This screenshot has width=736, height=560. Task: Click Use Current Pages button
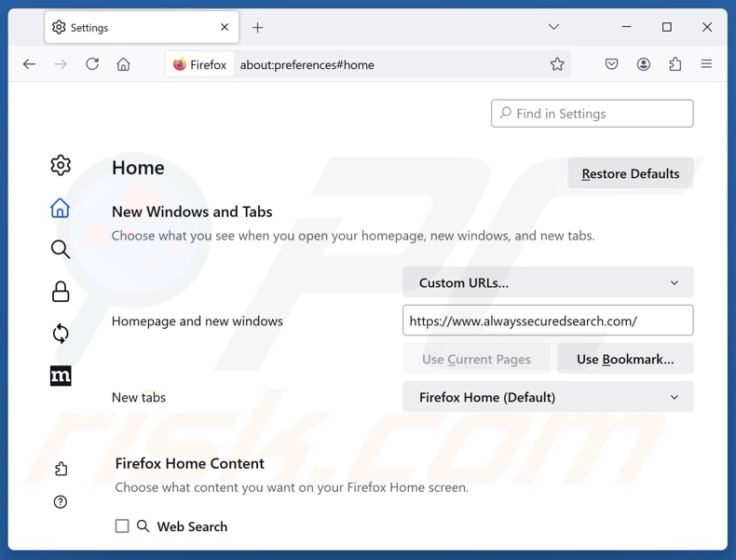[x=476, y=359]
